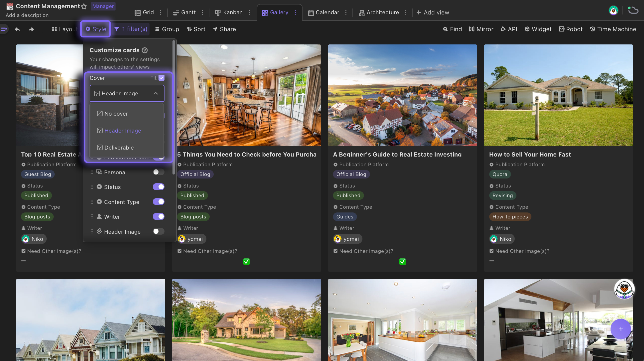Viewport: 644px width, 361px height.
Task: Click the penguin assistant mascot icon
Action: (x=624, y=289)
